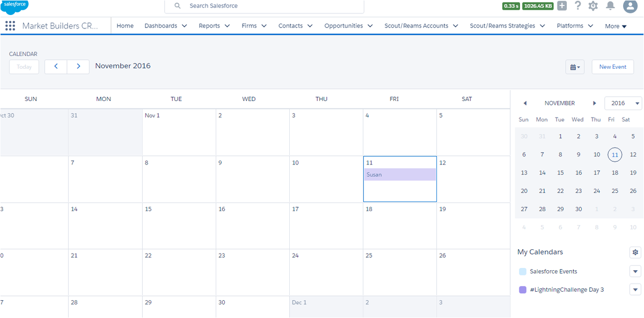Select 30 in the mini calendar's last November row
644x318 pixels.
[x=579, y=209]
